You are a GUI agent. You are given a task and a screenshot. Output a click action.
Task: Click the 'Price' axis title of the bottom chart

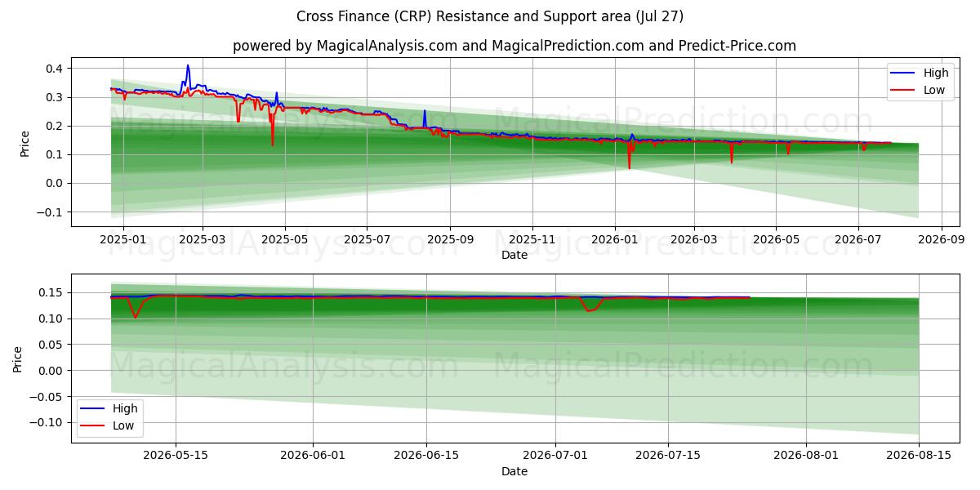tap(18, 359)
